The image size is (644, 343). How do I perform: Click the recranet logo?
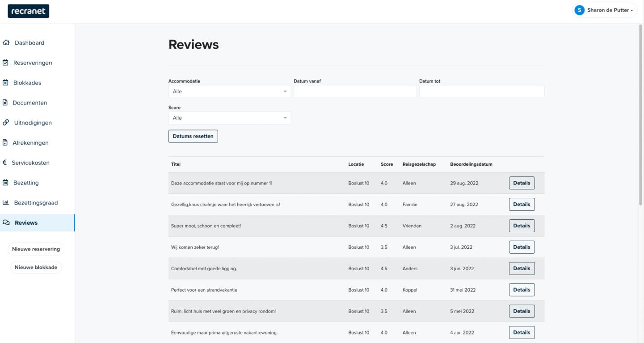[29, 11]
